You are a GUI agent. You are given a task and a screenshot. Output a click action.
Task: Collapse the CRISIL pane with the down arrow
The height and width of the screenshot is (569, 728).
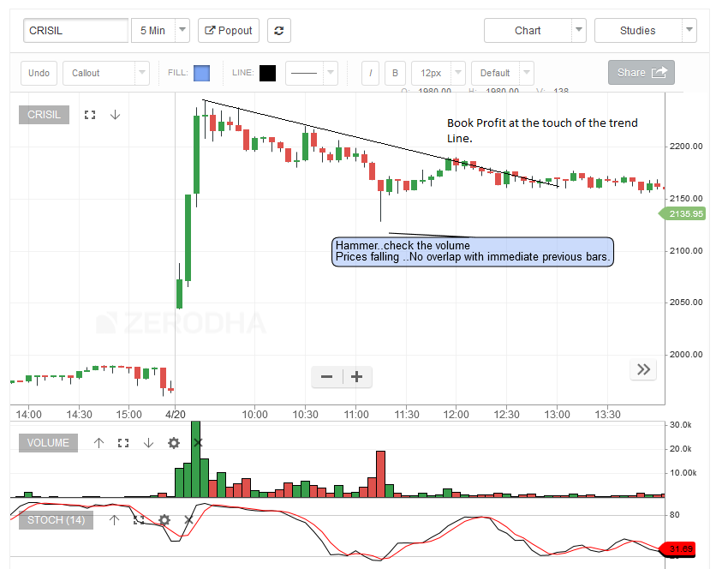tap(115, 114)
